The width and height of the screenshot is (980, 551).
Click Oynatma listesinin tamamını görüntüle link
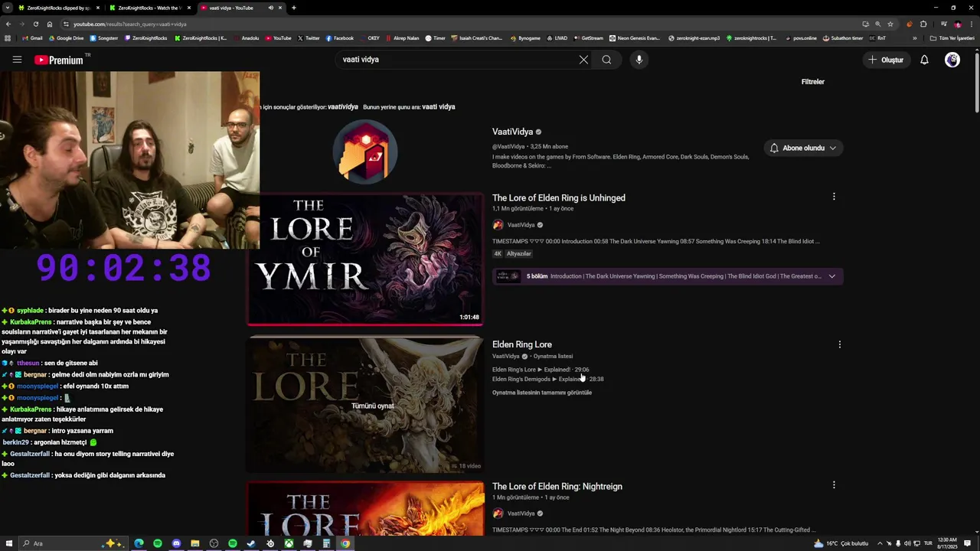click(542, 393)
